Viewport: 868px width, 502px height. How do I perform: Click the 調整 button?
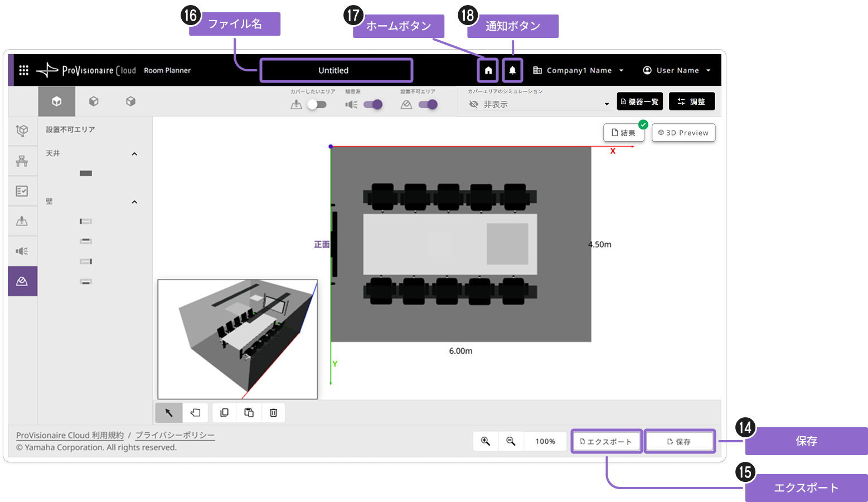coord(692,102)
